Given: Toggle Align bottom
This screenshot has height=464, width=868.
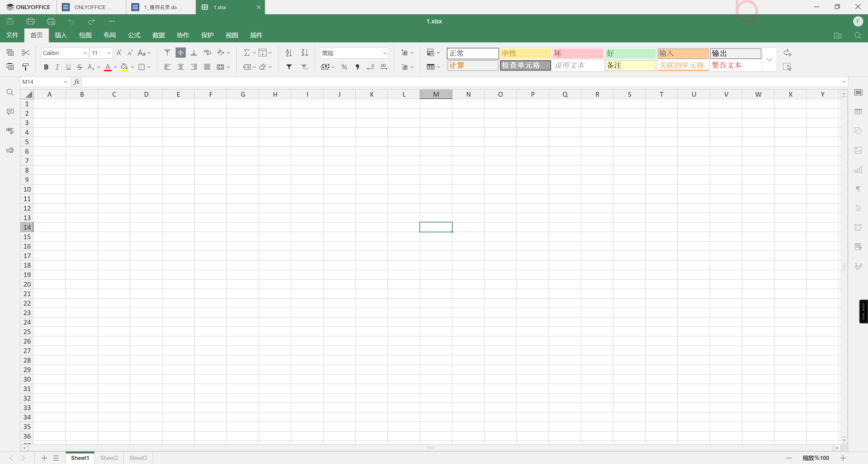Looking at the screenshot, I should coord(194,53).
